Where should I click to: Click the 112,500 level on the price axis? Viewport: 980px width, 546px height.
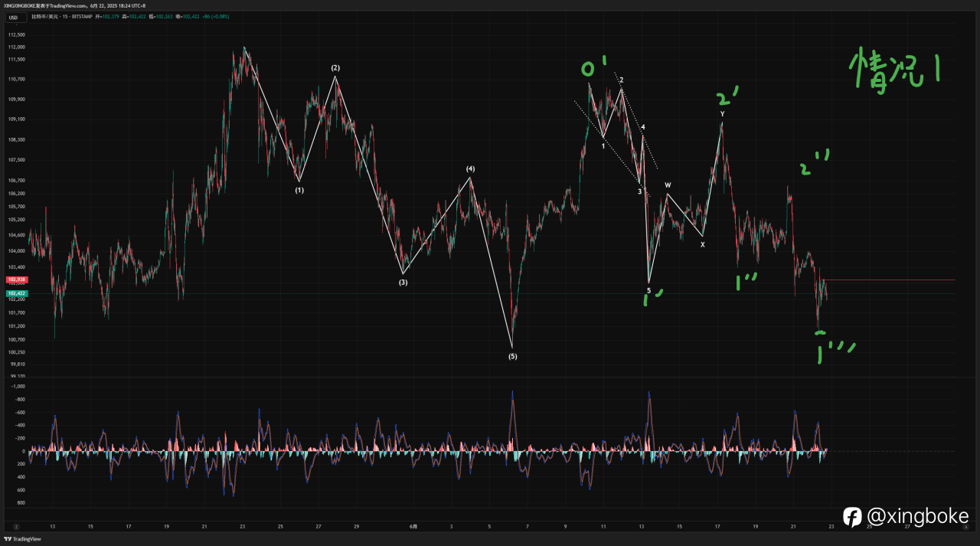[16, 34]
